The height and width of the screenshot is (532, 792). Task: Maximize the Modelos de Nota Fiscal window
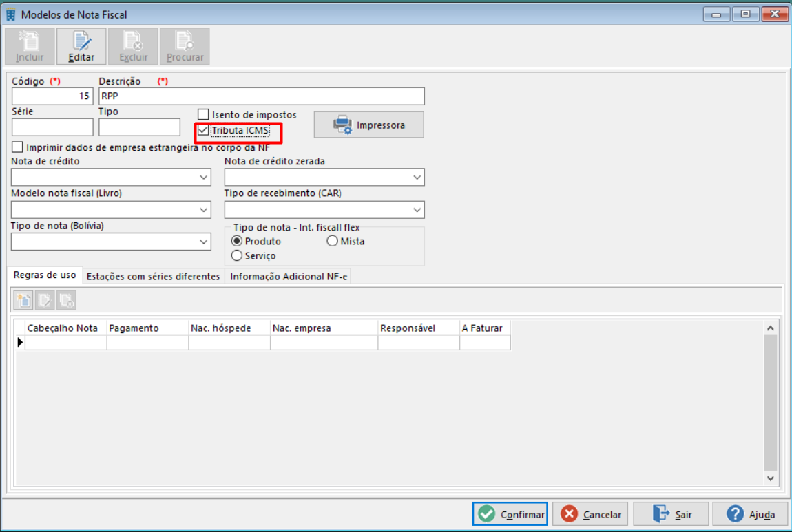(746, 14)
